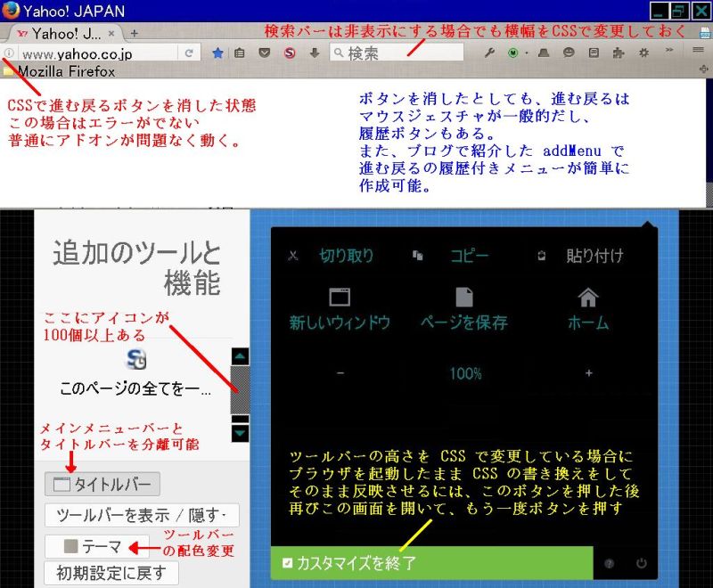Click 貼り付け in the menu panel

click(594, 256)
